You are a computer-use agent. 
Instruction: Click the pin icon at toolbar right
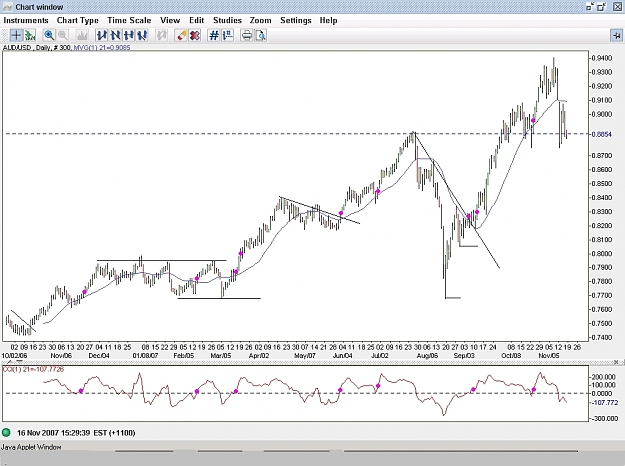pyautogui.click(x=616, y=36)
